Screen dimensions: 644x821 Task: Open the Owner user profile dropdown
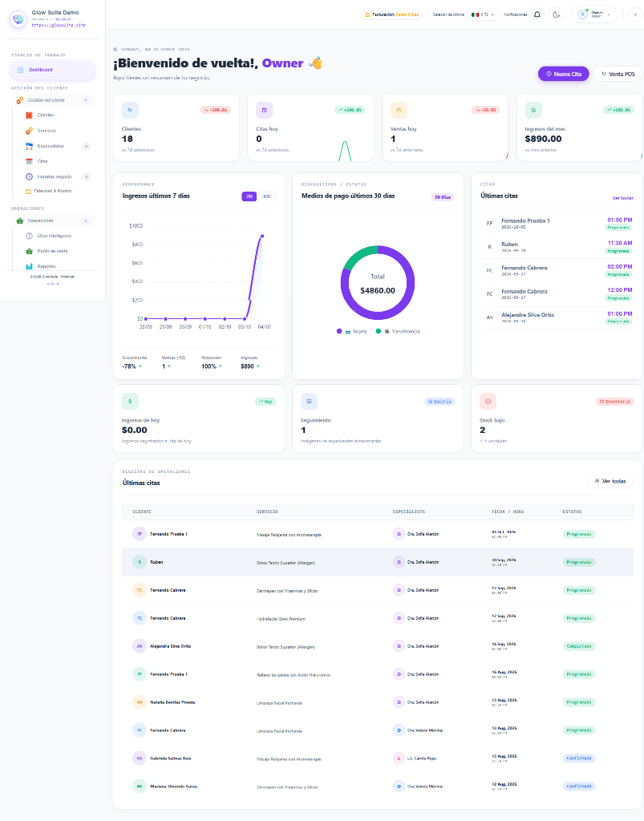click(x=594, y=14)
